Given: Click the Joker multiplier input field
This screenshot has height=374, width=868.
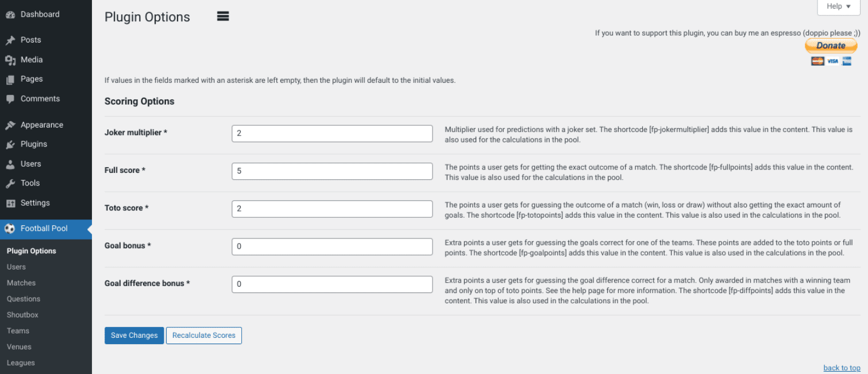Looking at the screenshot, I should pos(332,133).
